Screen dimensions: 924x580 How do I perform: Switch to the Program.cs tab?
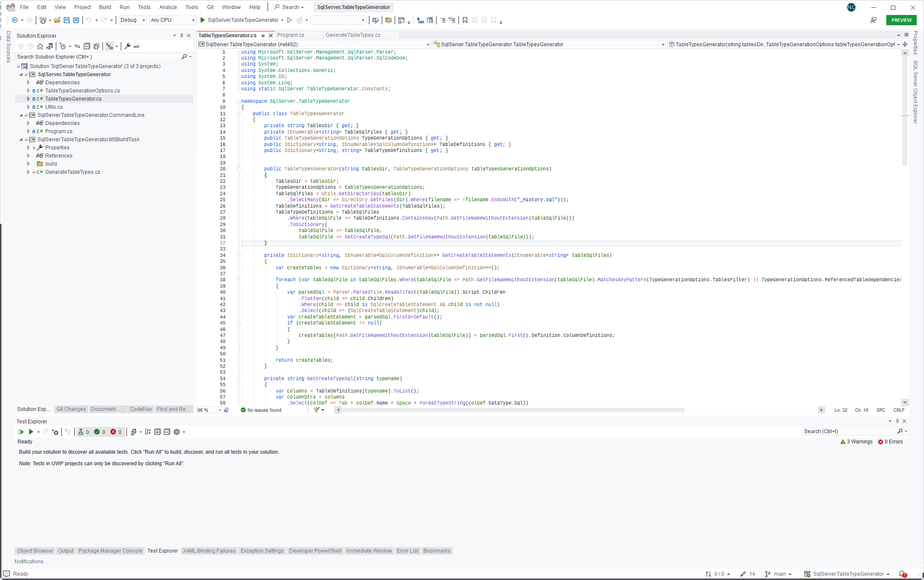[290, 35]
